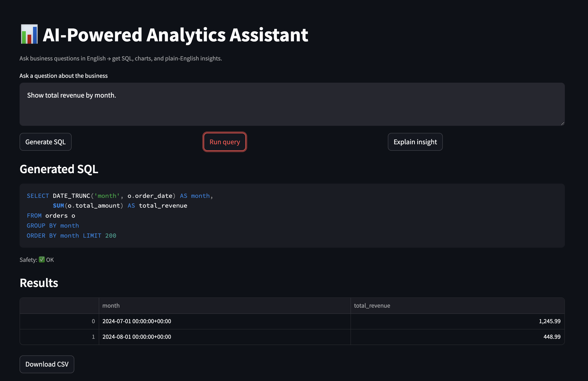588x381 pixels.
Task: Click the subtitle about SQL, charts, insights
Action: pyautogui.click(x=121, y=58)
